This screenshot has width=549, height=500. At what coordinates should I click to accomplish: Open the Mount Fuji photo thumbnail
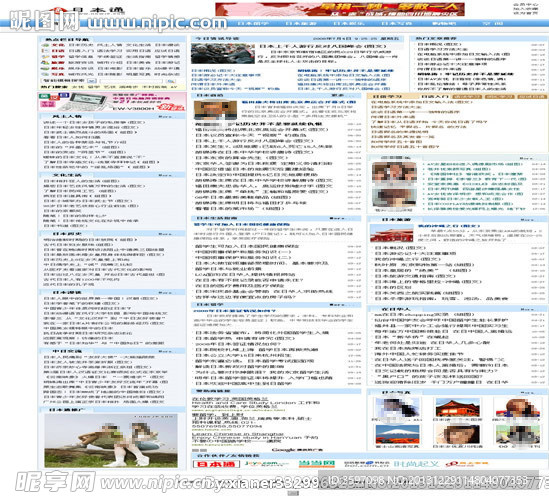tap(397, 434)
